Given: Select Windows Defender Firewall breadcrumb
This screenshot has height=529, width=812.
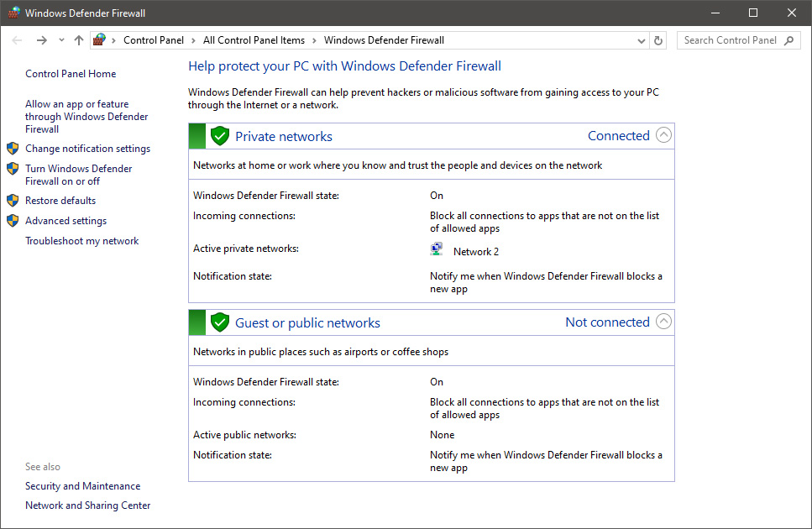Looking at the screenshot, I should (385, 40).
